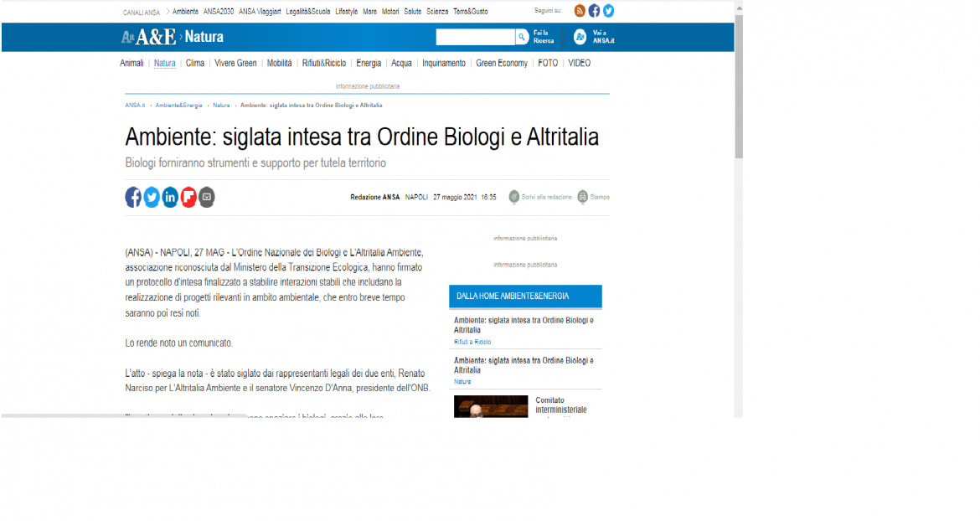Click the Ambiente&Energia breadcrumb link

(x=178, y=106)
